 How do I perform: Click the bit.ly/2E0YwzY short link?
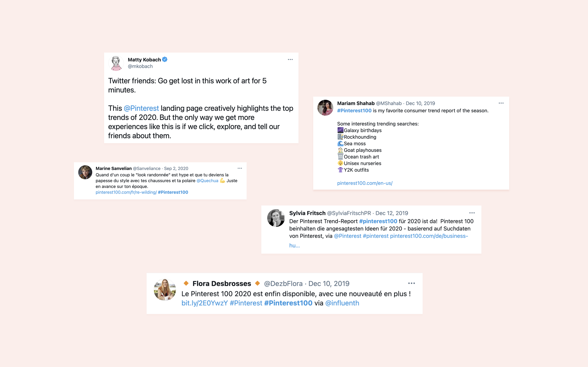(x=204, y=303)
